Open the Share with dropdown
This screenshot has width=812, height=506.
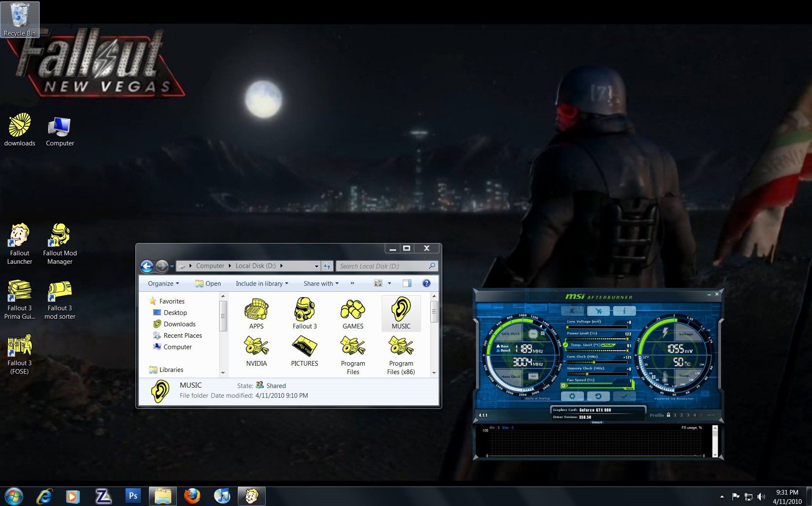pos(321,283)
